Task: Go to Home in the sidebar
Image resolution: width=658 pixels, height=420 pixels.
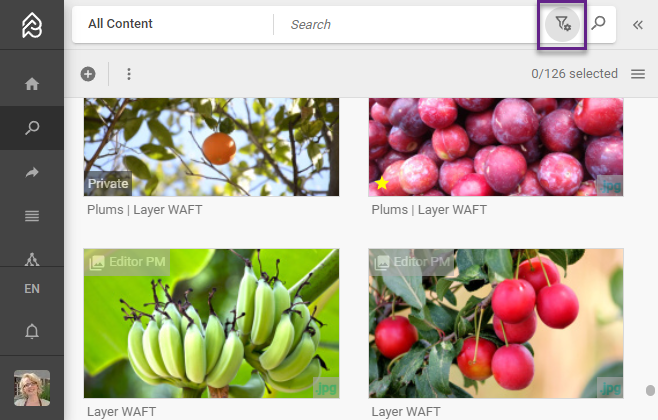Action: coord(32,84)
